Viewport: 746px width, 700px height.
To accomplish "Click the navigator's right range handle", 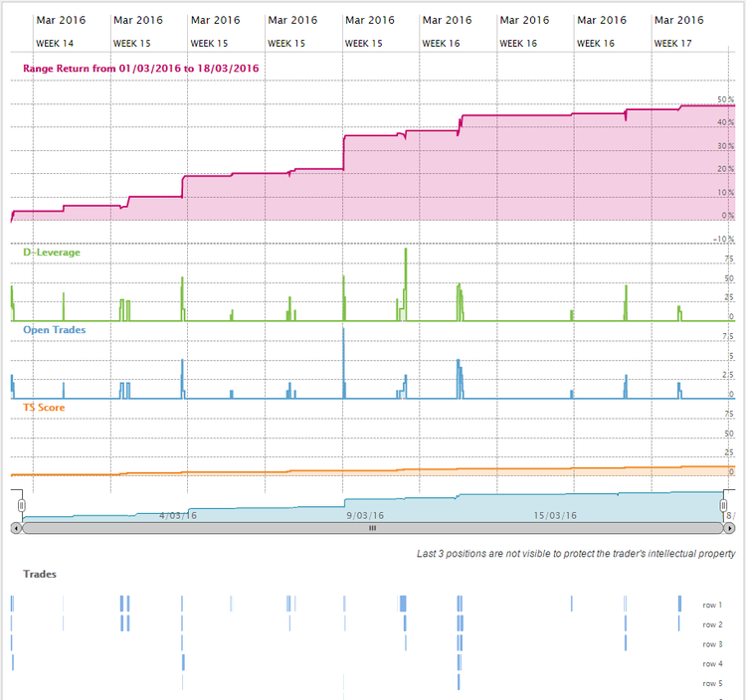I will (723, 506).
